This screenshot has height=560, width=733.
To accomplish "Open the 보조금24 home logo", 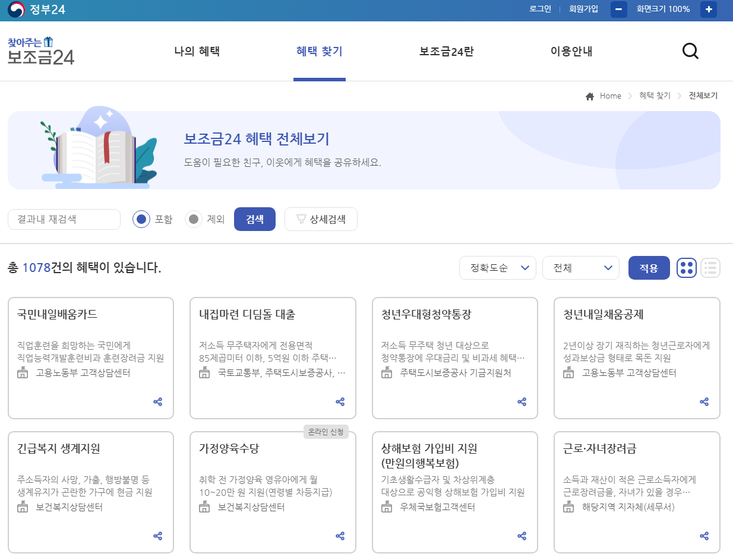I will pyautogui.click(x=41, y=51).
